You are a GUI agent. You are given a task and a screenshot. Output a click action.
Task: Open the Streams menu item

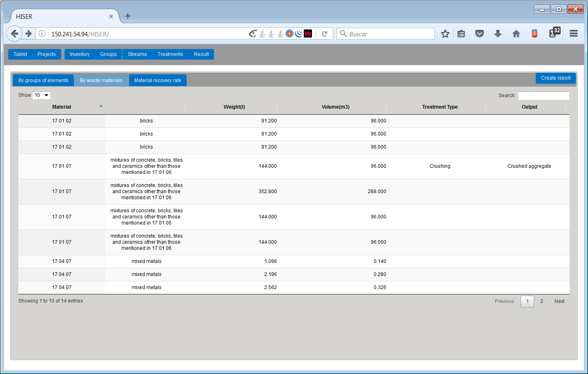(x=137, y=54)
